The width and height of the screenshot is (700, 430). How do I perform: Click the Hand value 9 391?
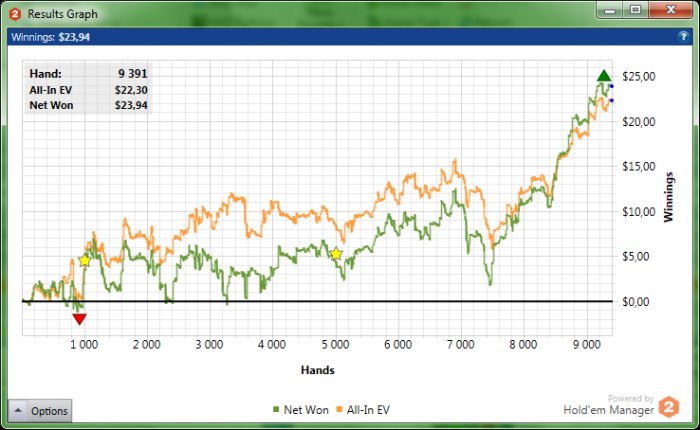(133, 74)
